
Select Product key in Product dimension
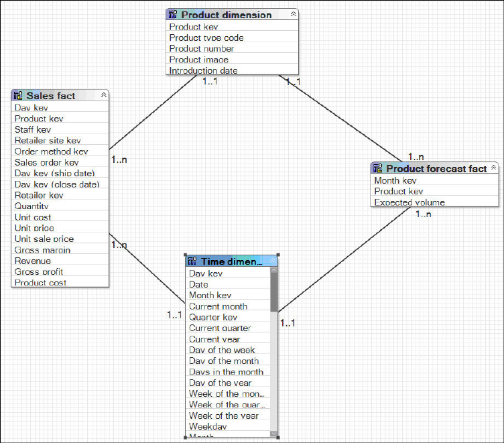tap(232, 26)
